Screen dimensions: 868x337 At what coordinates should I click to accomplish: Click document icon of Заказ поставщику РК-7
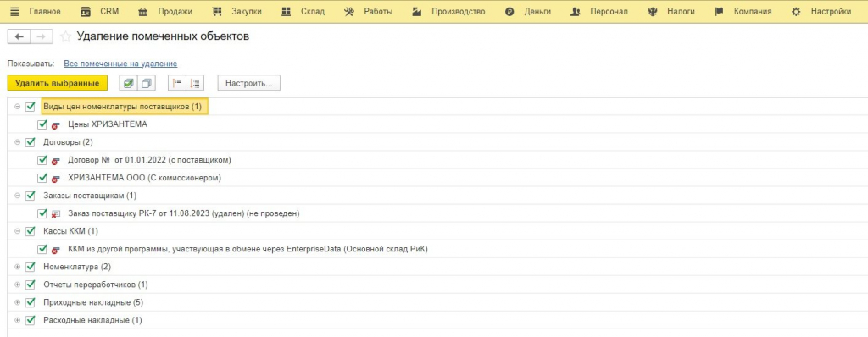pos(55,214)
